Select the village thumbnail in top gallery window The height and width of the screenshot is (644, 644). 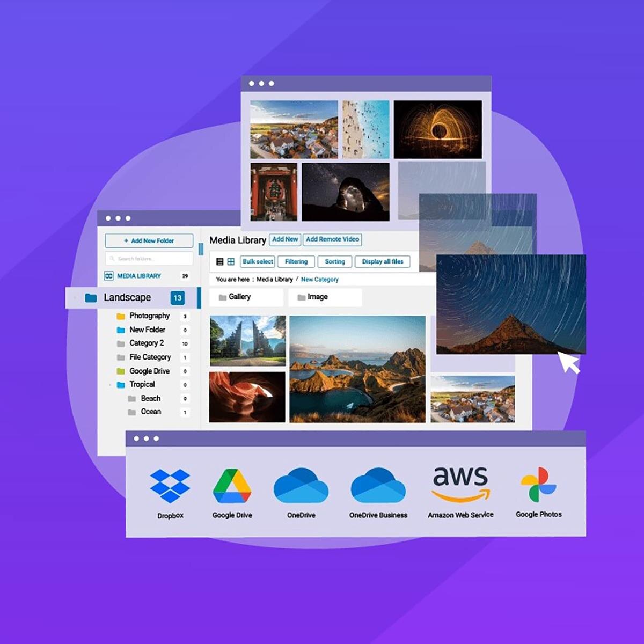294,129
